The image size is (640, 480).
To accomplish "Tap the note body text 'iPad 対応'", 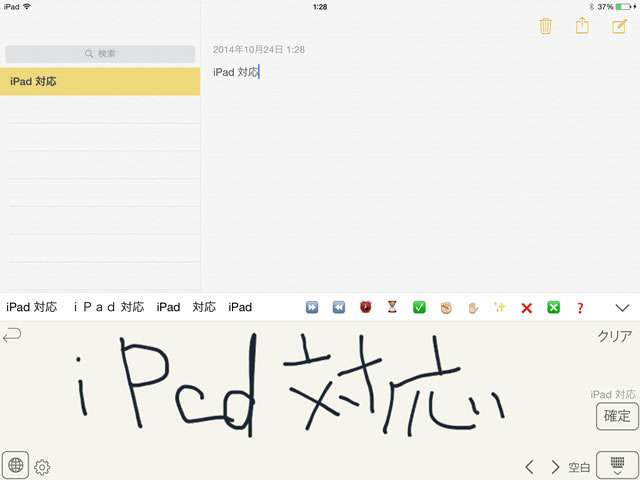I will 236,72.
